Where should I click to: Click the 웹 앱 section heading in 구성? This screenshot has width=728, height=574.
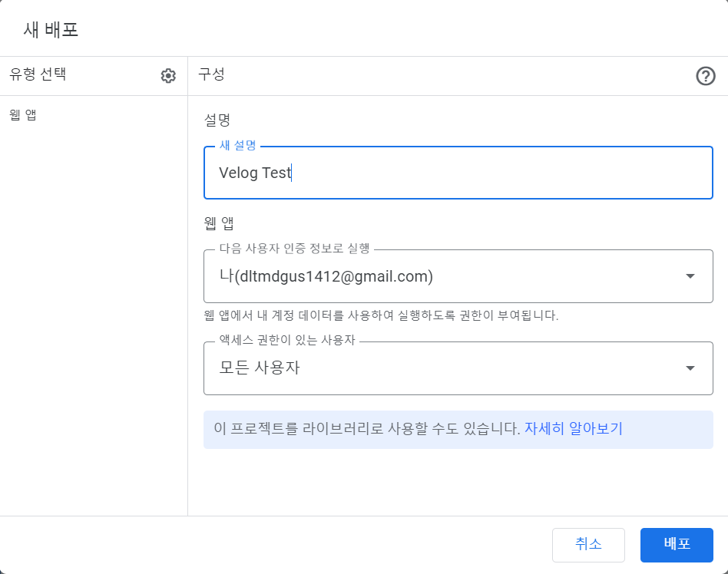pyautogui.click(x=218, y=223)
